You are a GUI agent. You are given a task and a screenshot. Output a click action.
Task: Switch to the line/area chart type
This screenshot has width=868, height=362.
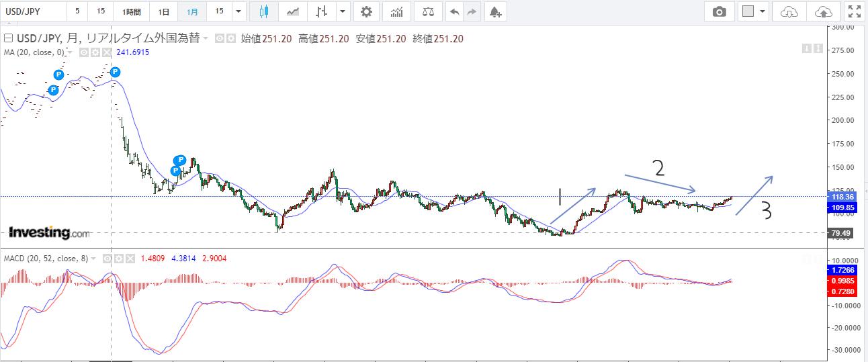pyautogui.click(x=293, y=11)
